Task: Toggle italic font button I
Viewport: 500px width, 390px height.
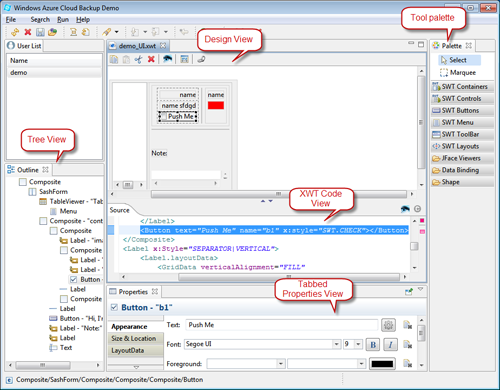Action: tap(390, 344)
